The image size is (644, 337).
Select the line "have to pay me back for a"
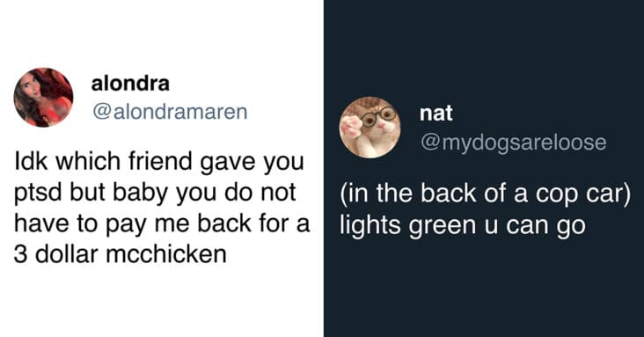tap(162, 223)
